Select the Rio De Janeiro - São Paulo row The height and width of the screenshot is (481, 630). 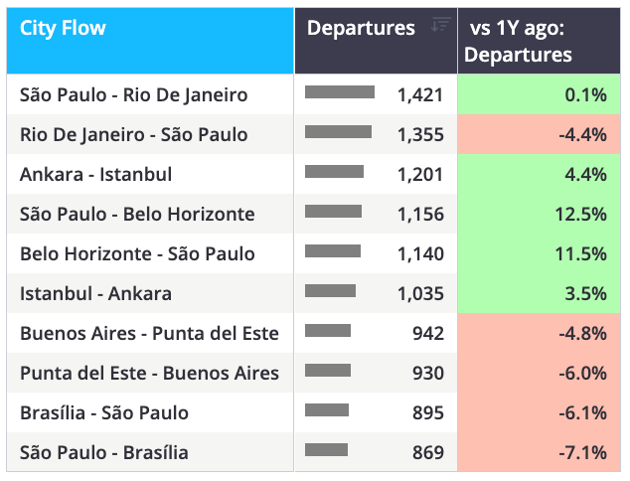point(313,134)
